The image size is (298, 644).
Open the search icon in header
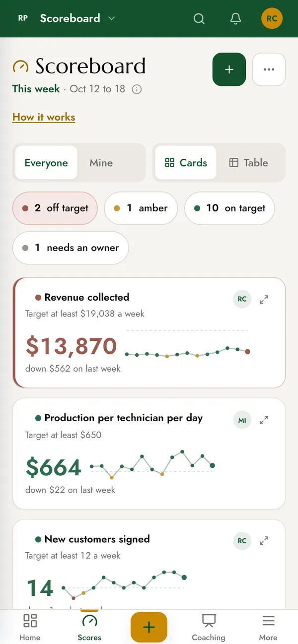(x=199, y=19)
